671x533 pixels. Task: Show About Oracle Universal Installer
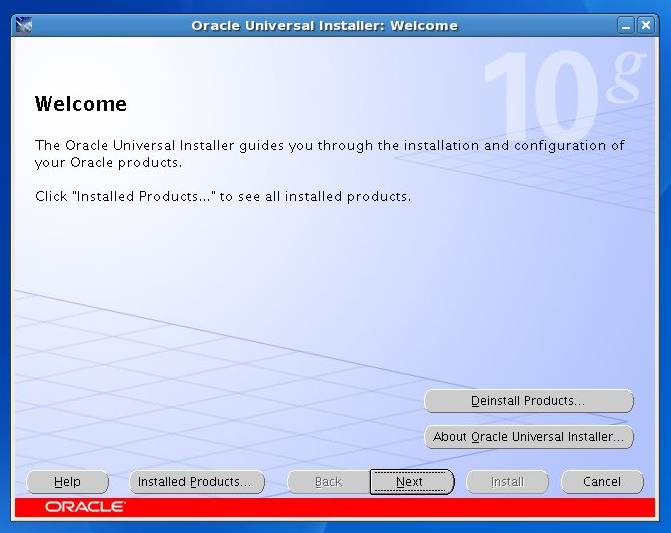click(528, 437)
